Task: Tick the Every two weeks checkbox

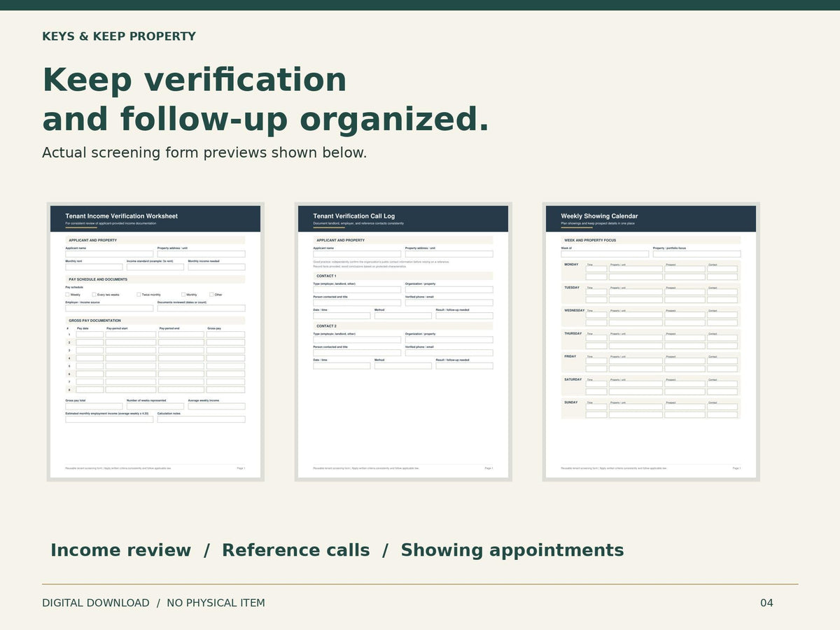Action: pos(94,295)
